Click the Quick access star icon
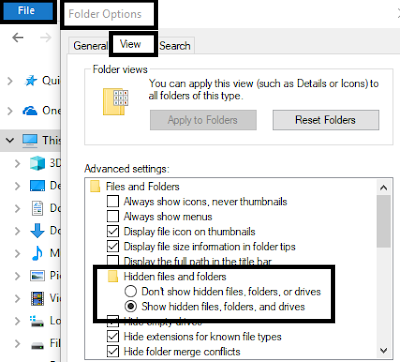Viewport: 400px width, 362px height. 31,80
